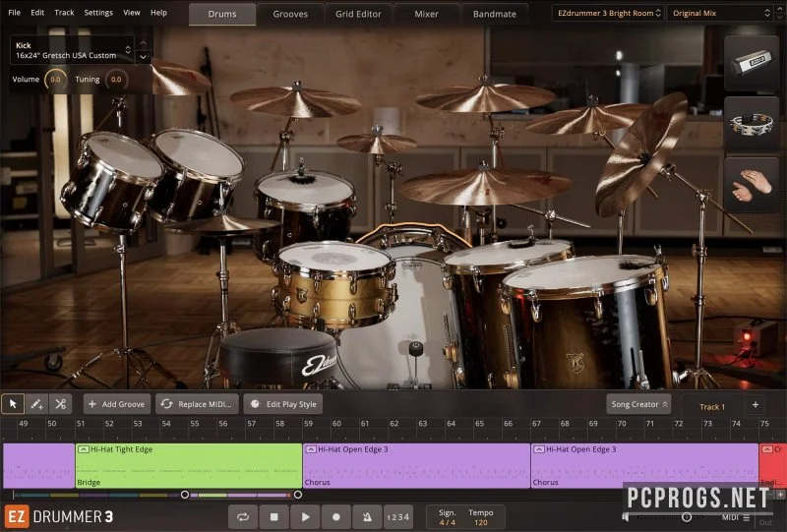
Task: Click the record button
Action: click(336, 517)
